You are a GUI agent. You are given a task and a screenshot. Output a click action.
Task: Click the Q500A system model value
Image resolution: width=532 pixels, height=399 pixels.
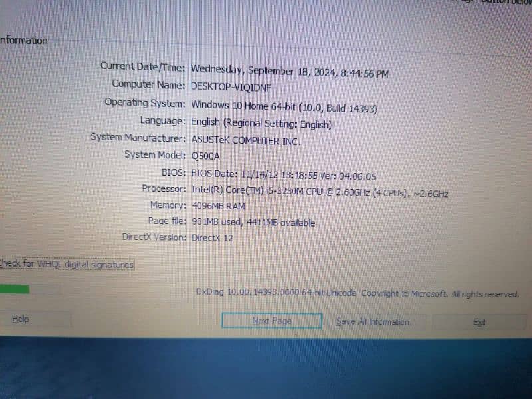(205, 156)
